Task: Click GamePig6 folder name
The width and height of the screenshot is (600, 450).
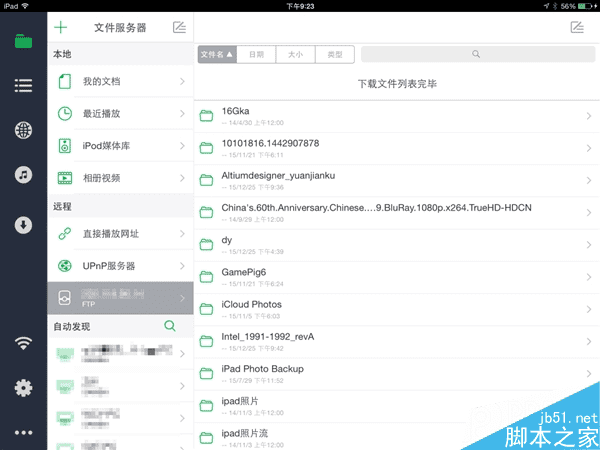Action: pos(244,272)
